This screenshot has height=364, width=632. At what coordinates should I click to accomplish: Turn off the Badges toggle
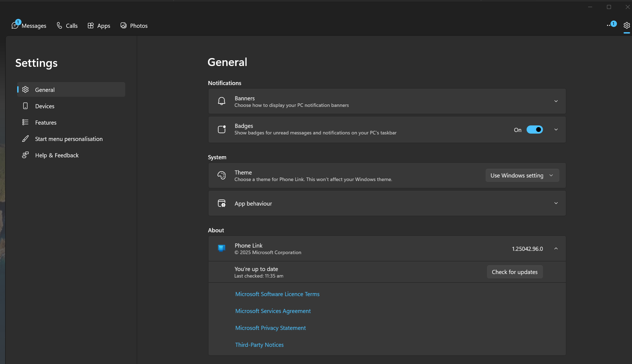(535, 130)
